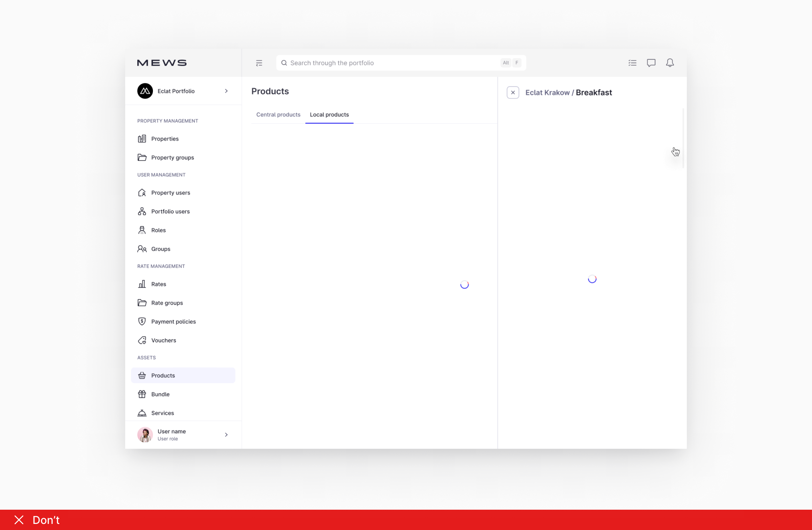Viewport: 812px width, 530px height.
Task: Open the task checklist icon in header
Action: tap(632, 63)
